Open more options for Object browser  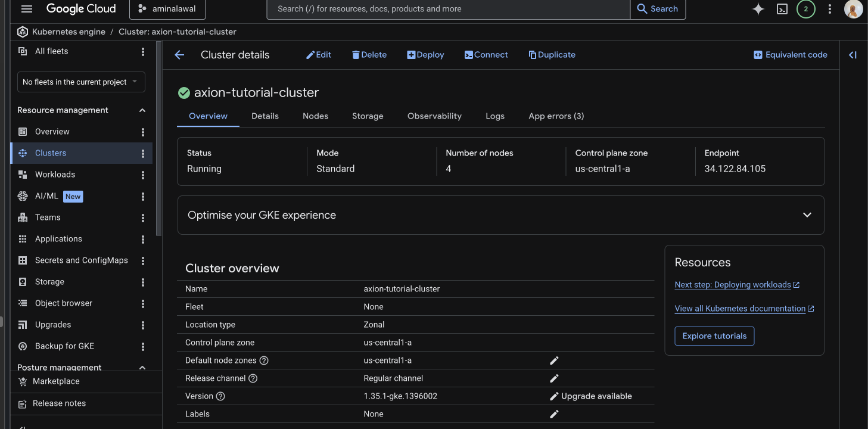coord(143,304)
